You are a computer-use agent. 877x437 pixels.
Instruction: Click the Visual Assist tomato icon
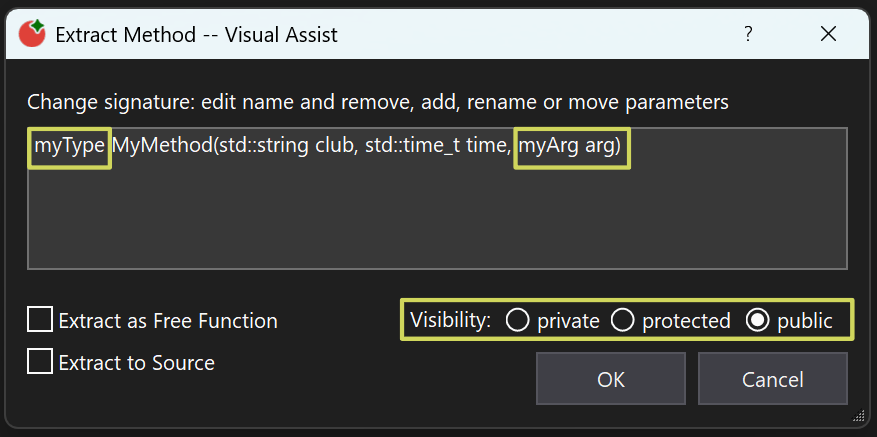click(32, 34)
